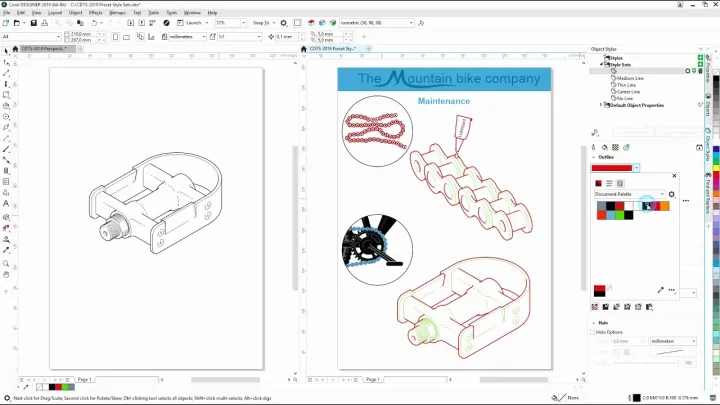Click the home icon on left document
The width and height of the screenshot is (720, 405).
tap(15, 49)
